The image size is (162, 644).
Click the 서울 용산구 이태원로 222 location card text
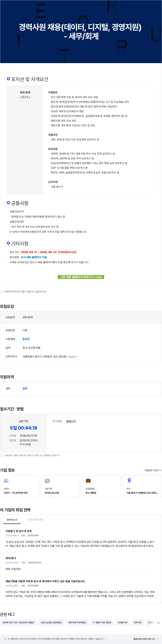[142, 493]
